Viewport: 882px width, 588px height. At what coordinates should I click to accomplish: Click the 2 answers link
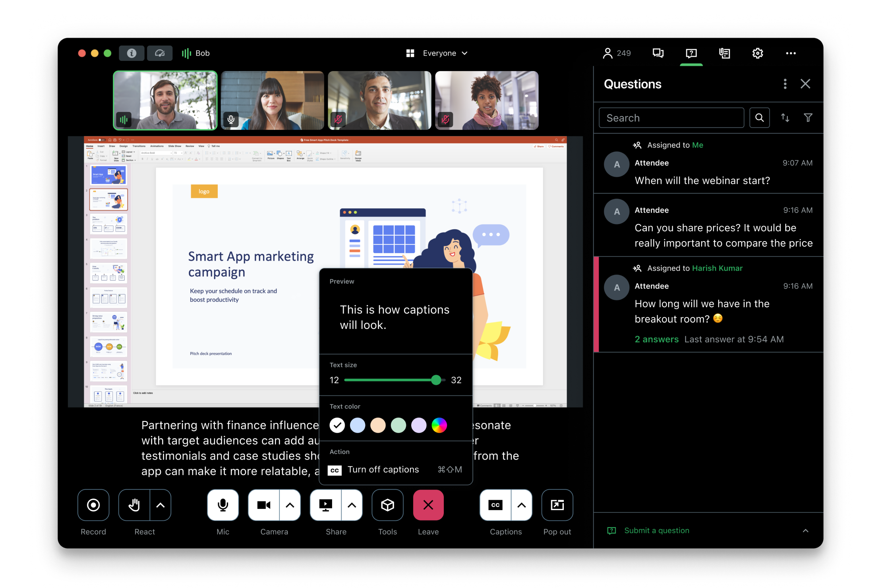656,339
